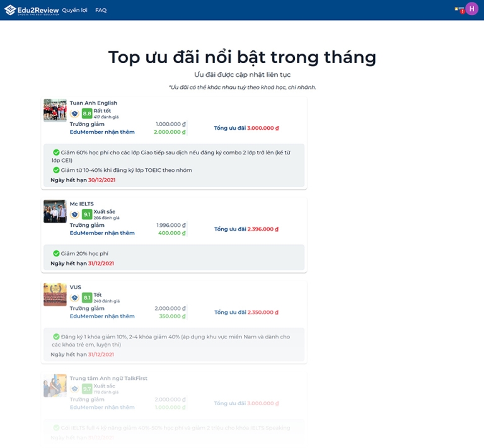
Task: Open Tuan Anh English school thumbnail
Action: (x=55, y=110)
